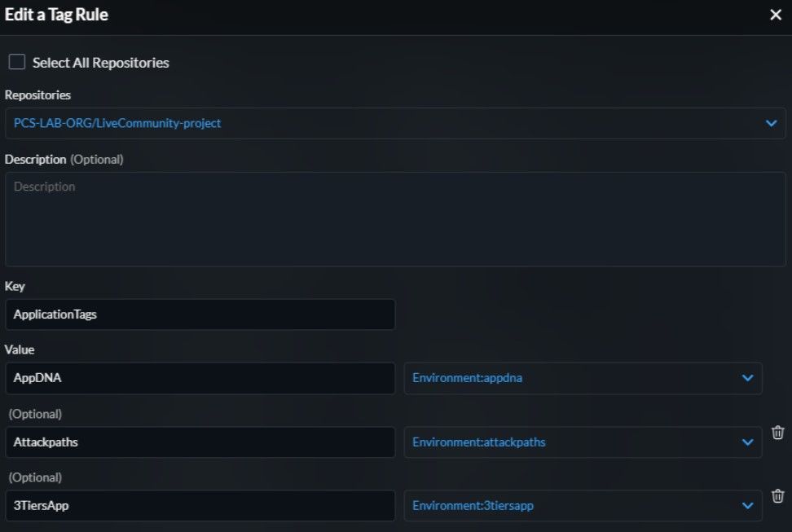
Task: Expand the Environment:appdna tag dropdown
Action: point(570,378)
